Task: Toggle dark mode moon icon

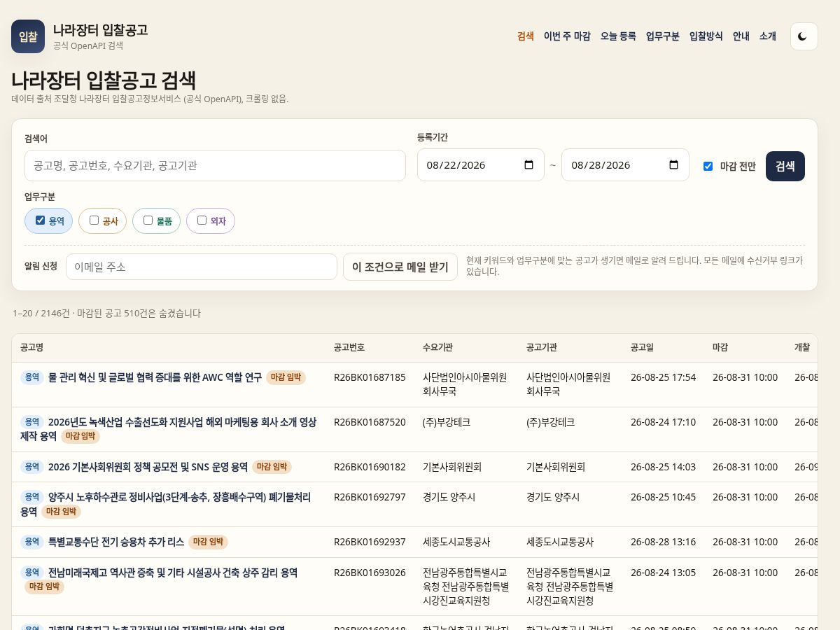Action: 804,36
